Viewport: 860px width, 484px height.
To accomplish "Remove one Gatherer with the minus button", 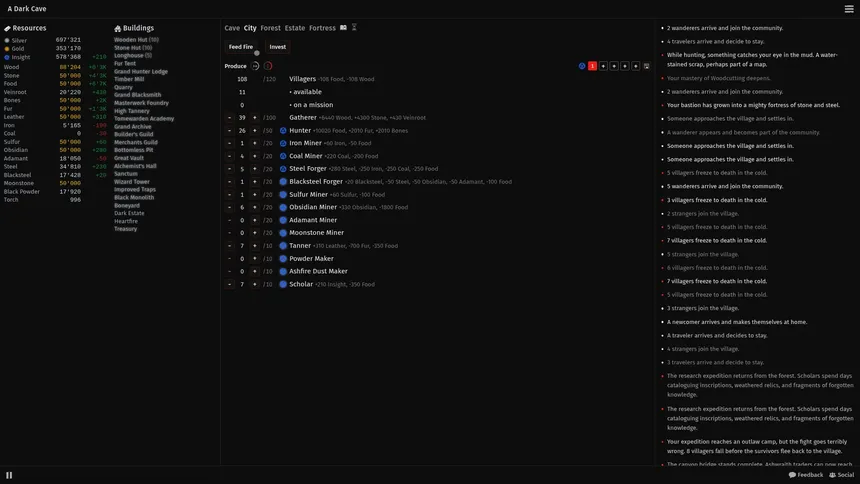I will pyautogui.click(x=229, y=117).
